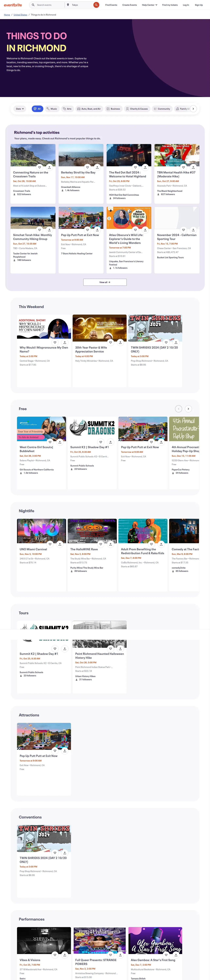Image resolution: width=210 pixels, height=980 pixels.
Task: Filter by Charity & Causes
Action: pyautogui.click(x=137, y=109)
